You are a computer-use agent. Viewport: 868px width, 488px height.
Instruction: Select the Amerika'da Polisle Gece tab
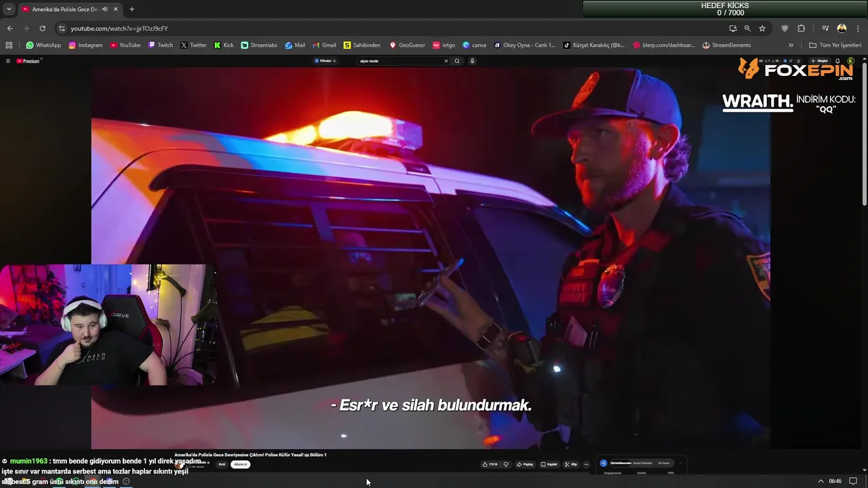69,9
